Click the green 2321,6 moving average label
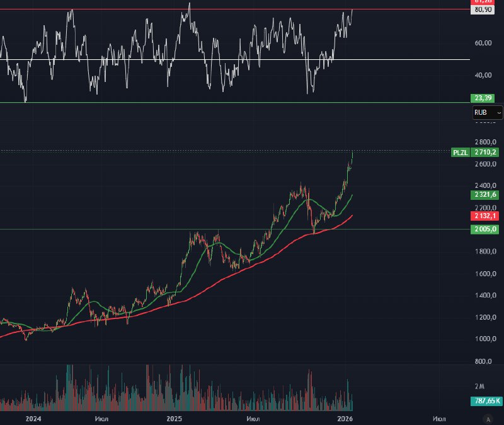The height and width of the screenshot is (425, 504). (x=486, y=195)
